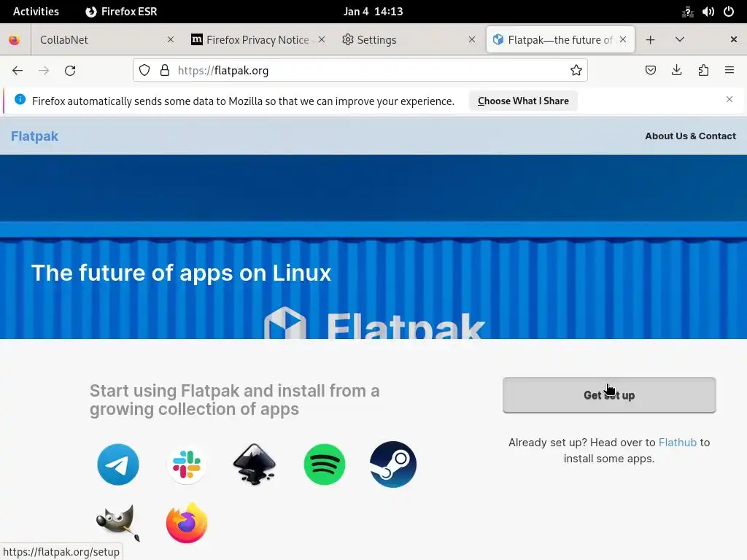Screen dimensions: 747x560
Task: Click the Firefox View pinned icon
Action: coord(15,39)
